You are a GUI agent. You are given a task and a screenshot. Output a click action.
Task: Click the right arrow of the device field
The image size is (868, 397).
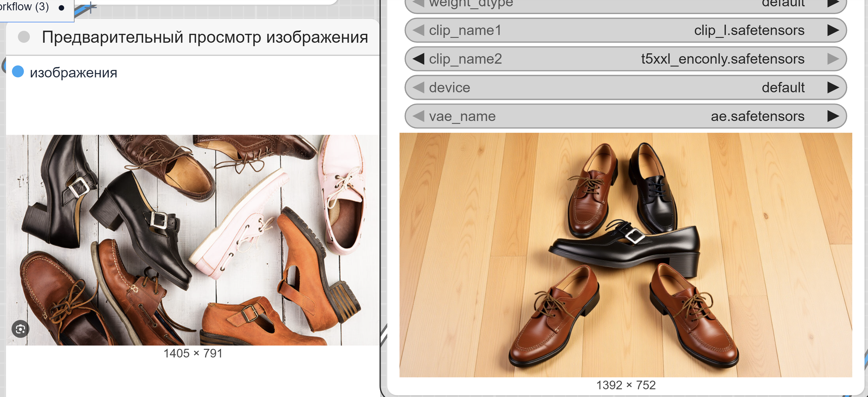[x=833, y=88]
